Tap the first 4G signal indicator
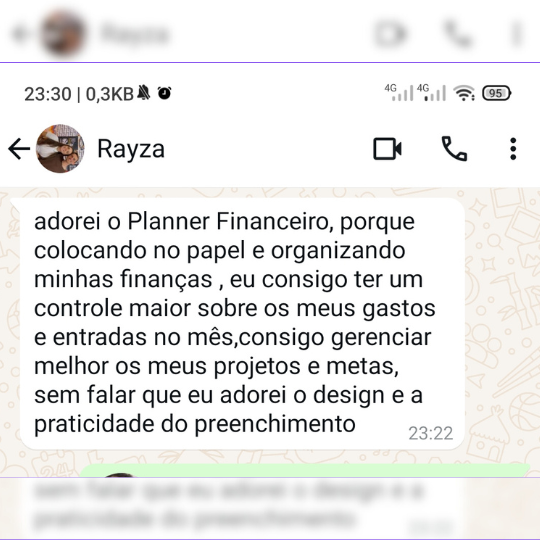 coord(399,92)
